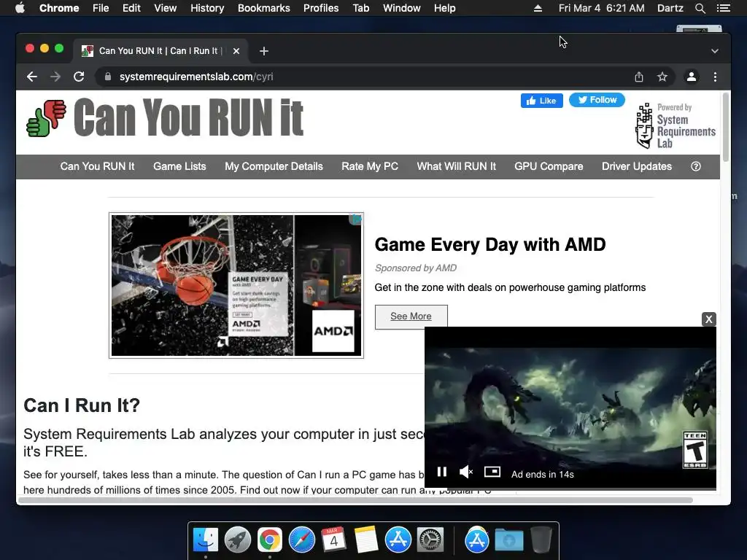747x560 pixels.
Task: Click the share icon in address bar
Action: click(x=639, y=77)
